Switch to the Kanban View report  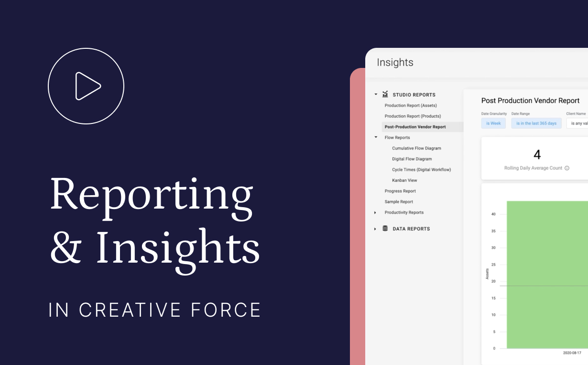pos(404,180)
